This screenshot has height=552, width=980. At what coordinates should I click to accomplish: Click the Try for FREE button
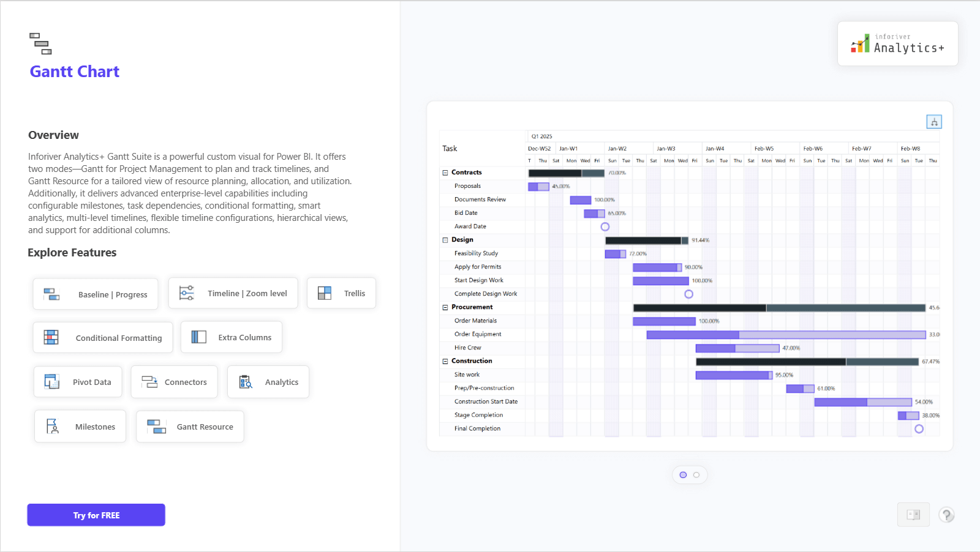click(x=96, y=515)
